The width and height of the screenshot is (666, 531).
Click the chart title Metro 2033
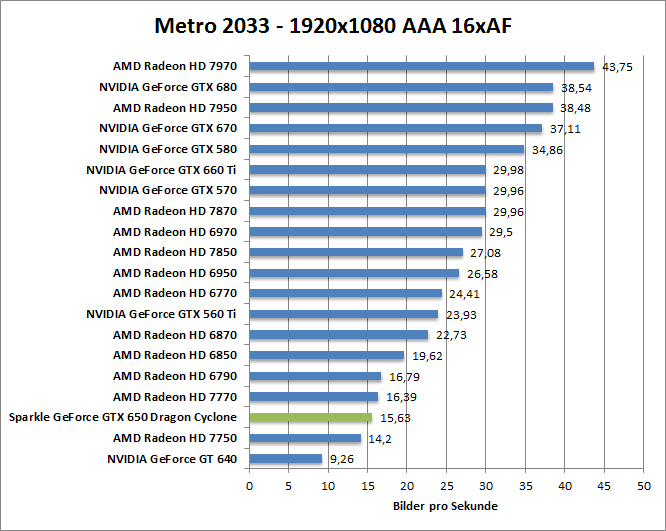(333, 26)
